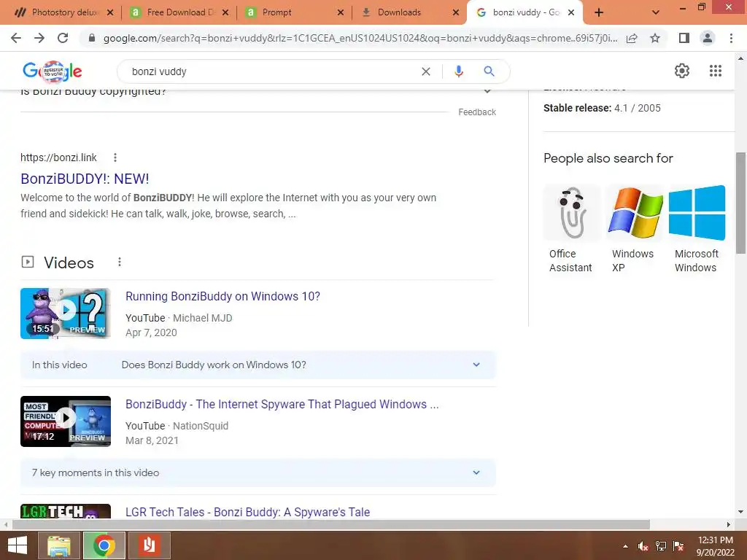The width and height of the screenshot is (747, 560).
Task: Open Chrome three-dot menu
Action: tap(731, 38)
